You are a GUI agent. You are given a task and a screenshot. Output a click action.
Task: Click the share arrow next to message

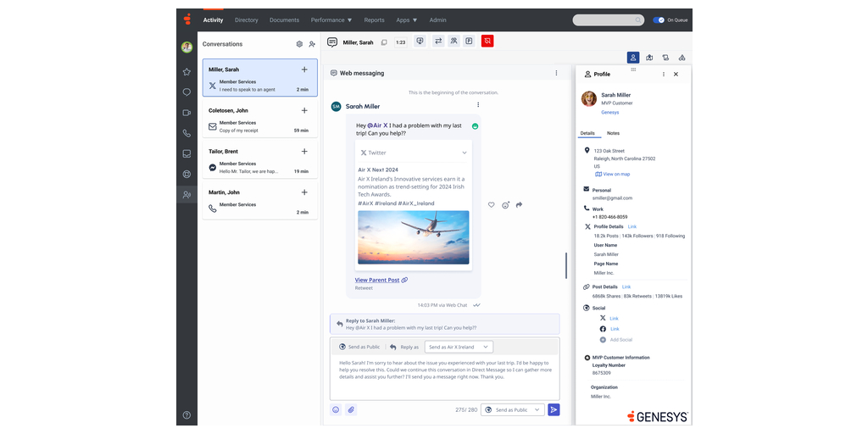tap(519, 205)
